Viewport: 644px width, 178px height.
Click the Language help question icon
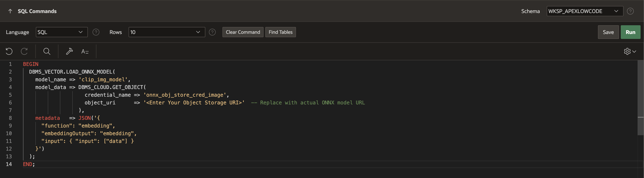tap(96, 32)
